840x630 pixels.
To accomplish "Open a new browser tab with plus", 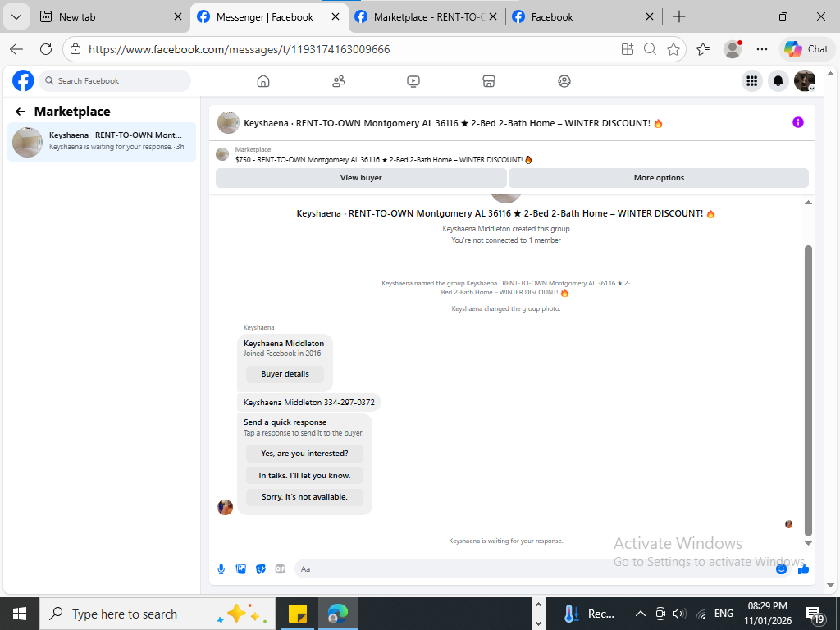I will tap(678, 16).
